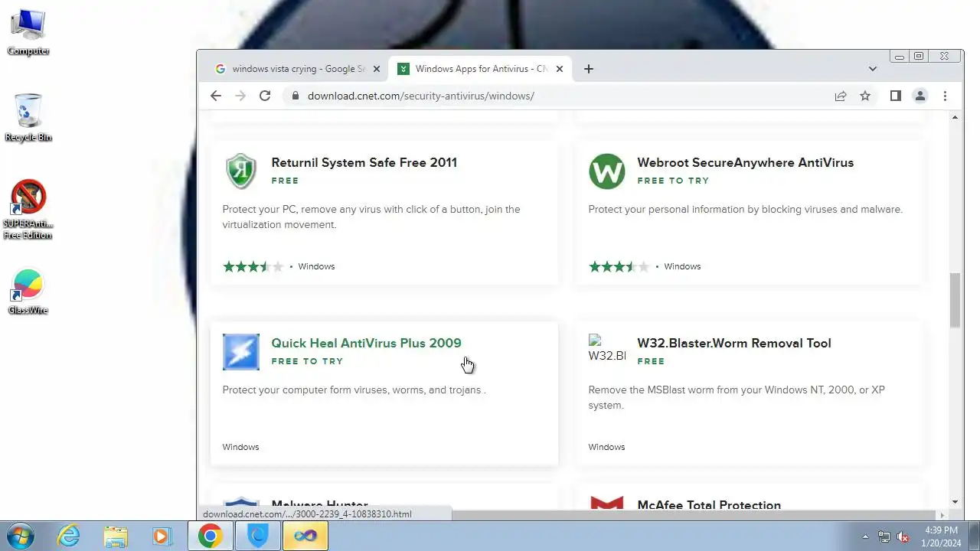Click the infinity logo taskbar app
Screen dimensions: 980x551
(x=305, y=536)
